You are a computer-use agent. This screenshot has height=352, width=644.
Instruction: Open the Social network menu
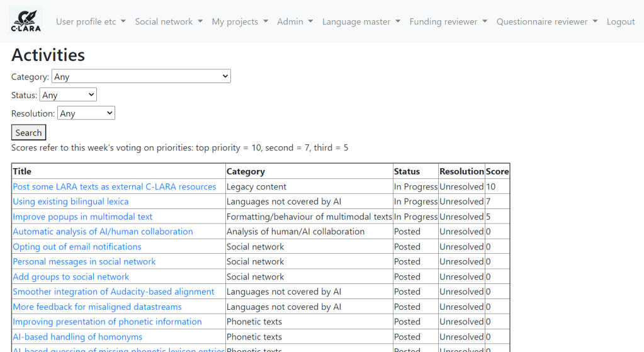click(169, 21)
